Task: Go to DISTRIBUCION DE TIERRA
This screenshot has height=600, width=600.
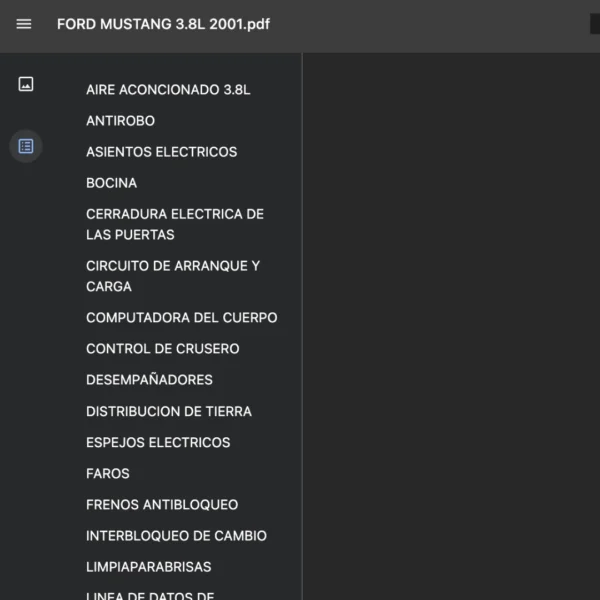Action: pos(168,411)
